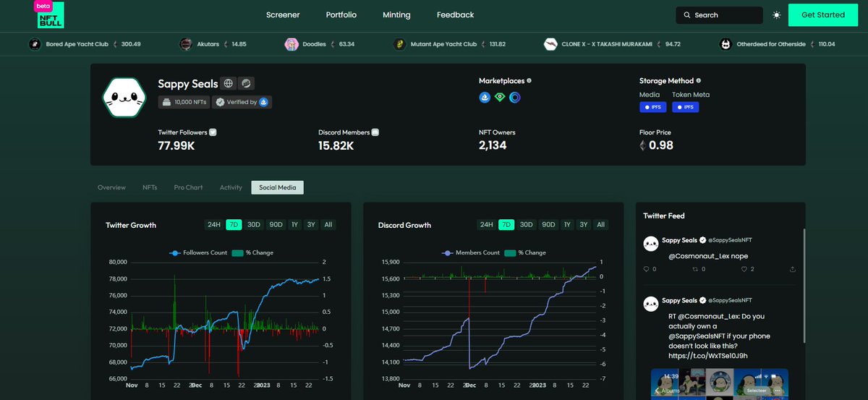Click share icon on "@Cosmonaut_Lex nope" tweet
This screenshot has height=400, width=868.
793,269
